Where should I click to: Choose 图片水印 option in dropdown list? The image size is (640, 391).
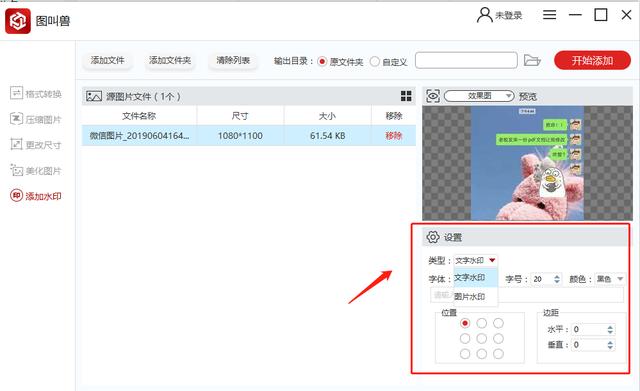coord(476,296)
